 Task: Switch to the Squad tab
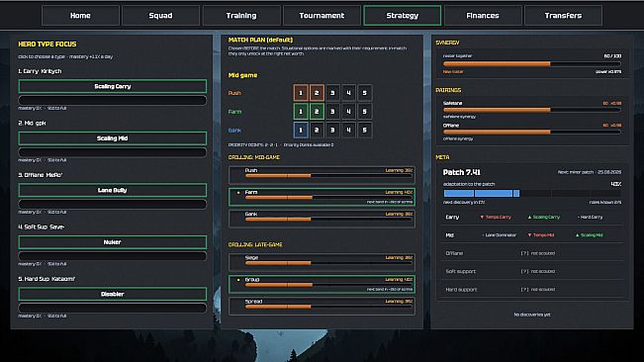click(x=160, y=16)
